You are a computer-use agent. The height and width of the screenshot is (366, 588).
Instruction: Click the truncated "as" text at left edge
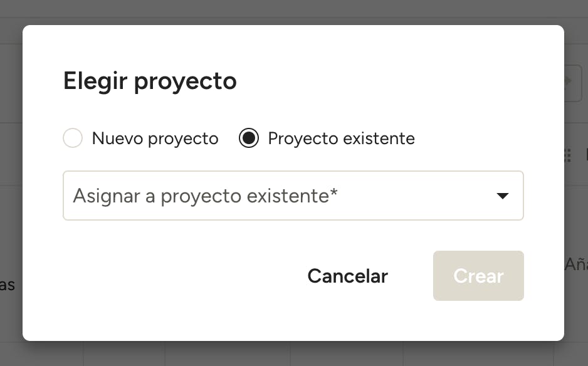7,285
